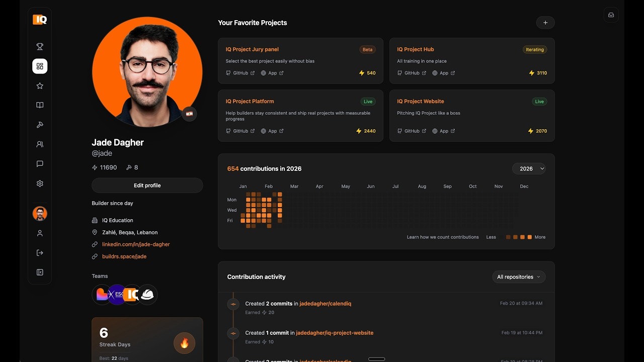Log out using the sidebar exit icon
This screenshot has height=362, width=644.
click(x=40, y=252)
